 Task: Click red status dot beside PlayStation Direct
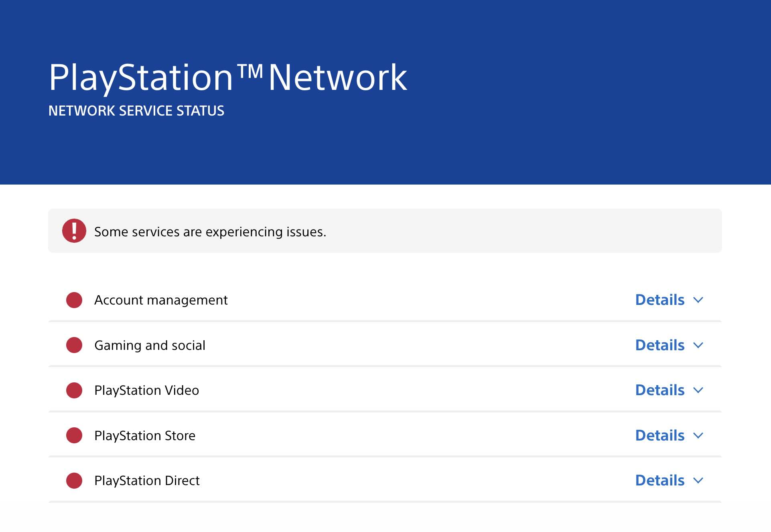tap(74, 481)
